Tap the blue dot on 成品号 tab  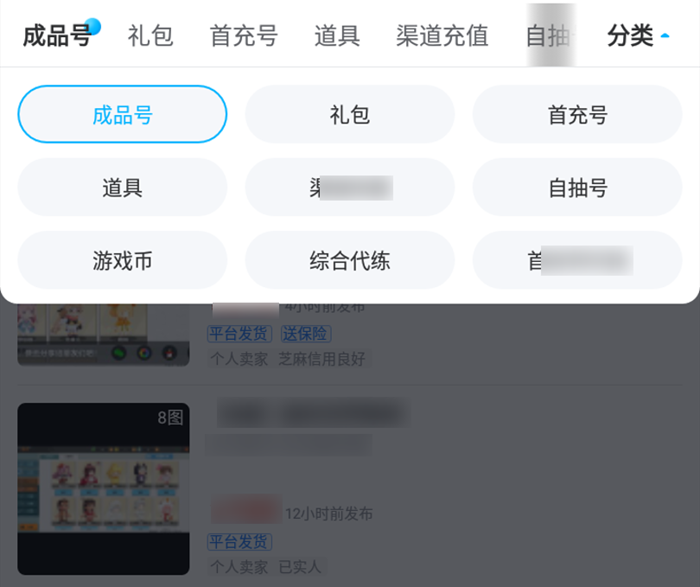[93, 26]
